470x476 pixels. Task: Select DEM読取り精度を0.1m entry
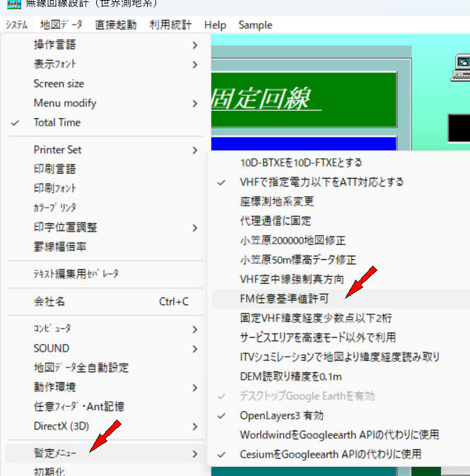click(x=290, y=376)
